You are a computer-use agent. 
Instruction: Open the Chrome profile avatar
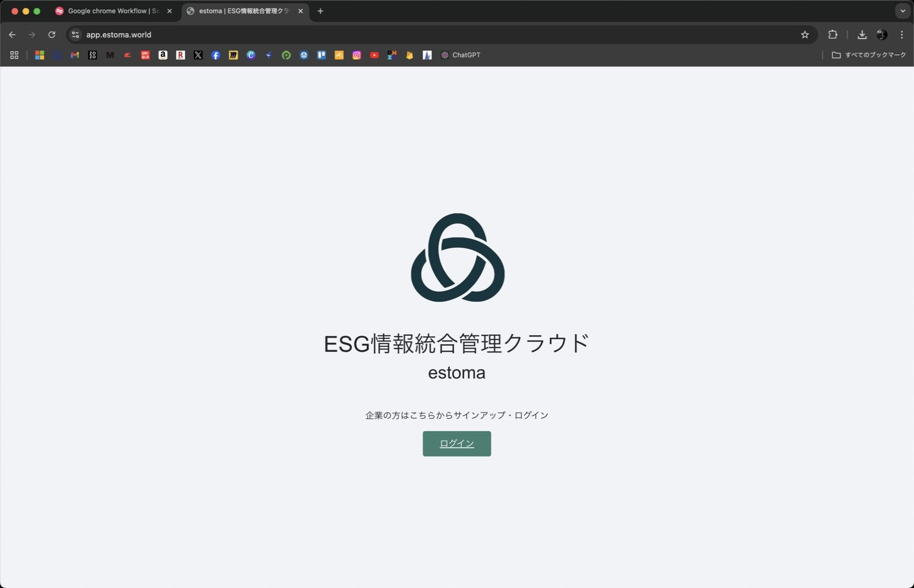coord(882,35)
